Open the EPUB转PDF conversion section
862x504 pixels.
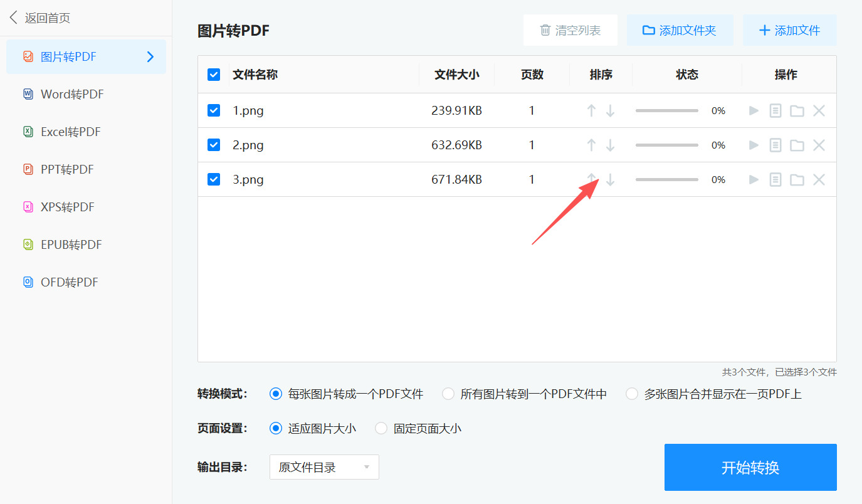(71, 244)
